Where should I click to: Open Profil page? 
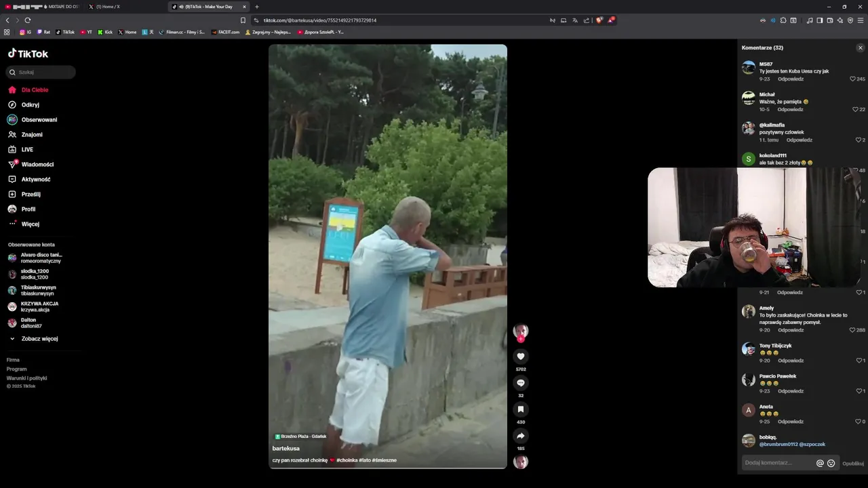pos(22,209)
